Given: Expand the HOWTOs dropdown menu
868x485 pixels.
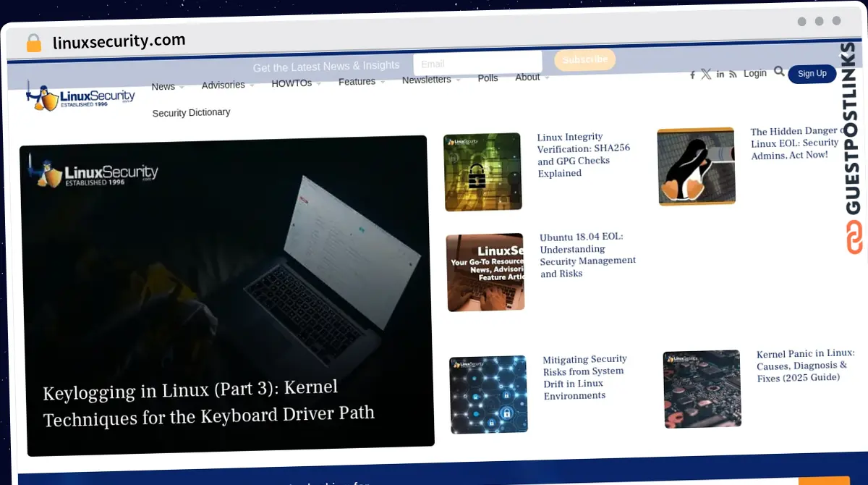Looking at the screenshot, I should [296, 83].
